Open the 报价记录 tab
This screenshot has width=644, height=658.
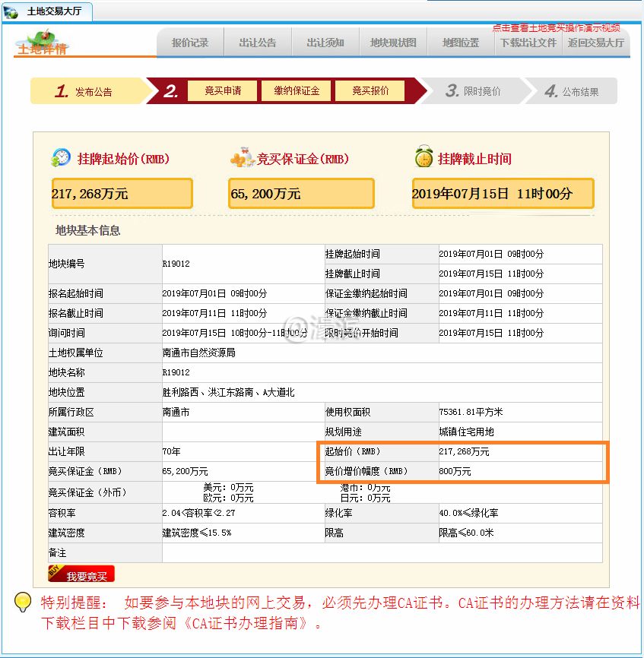click(190, 43)
